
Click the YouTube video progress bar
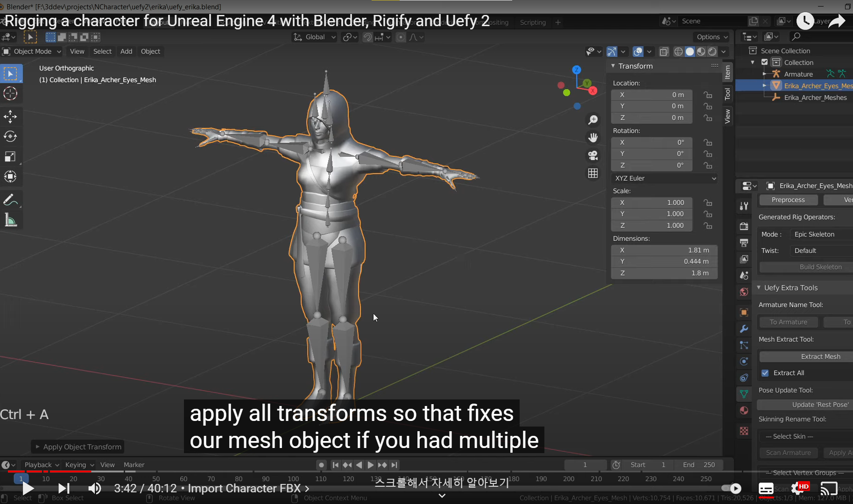[426, 471]
